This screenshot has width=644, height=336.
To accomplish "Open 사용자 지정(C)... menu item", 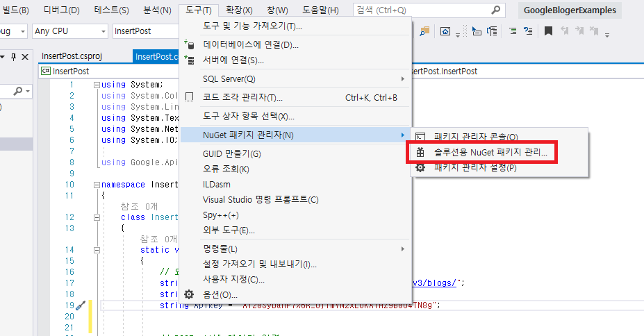I will pos(296,279).
